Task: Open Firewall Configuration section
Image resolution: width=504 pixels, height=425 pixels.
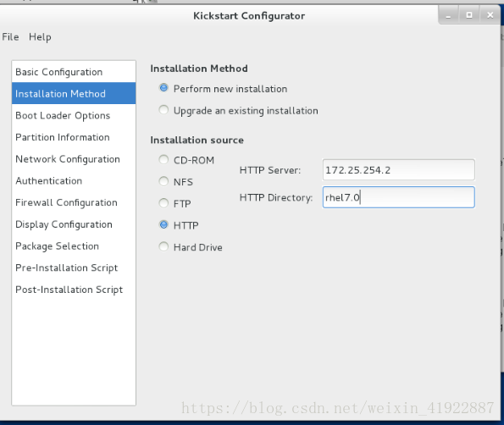Action: tap(74, 202)
